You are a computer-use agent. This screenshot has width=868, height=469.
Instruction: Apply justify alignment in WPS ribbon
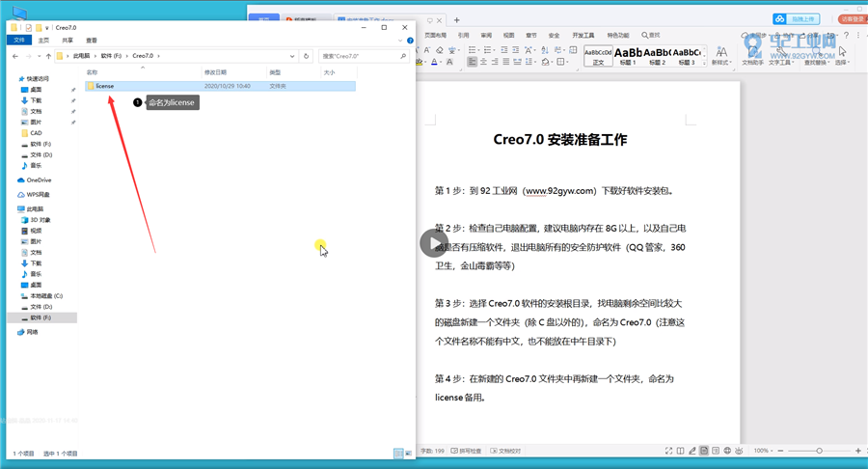pyautogui.click(x=506, y=62)
